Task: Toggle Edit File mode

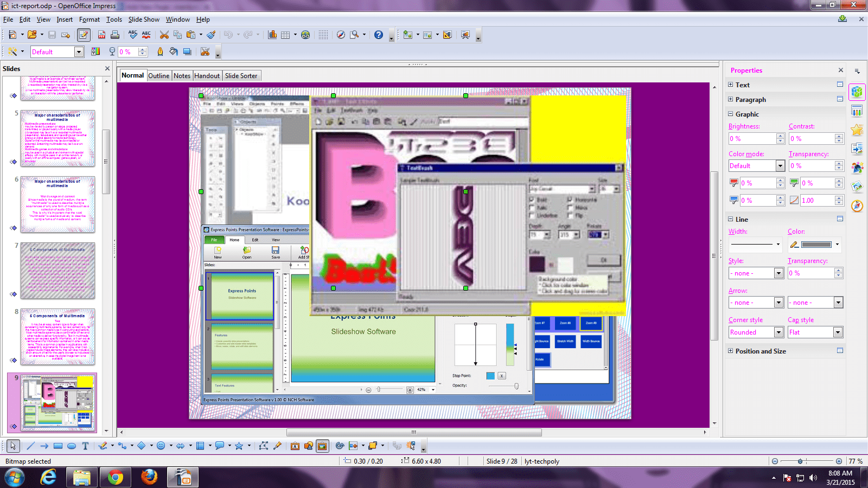Action: coord(84,35)
